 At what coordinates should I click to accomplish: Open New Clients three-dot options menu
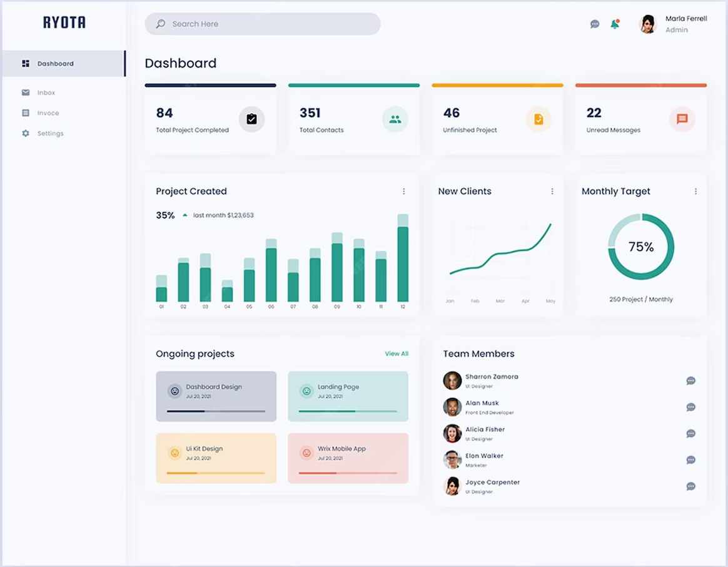552,192
